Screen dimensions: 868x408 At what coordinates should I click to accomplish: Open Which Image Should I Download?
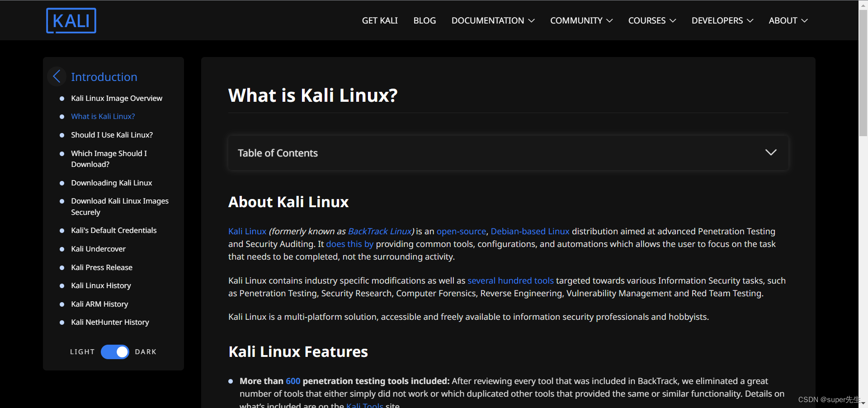click(x=109, y=159)
